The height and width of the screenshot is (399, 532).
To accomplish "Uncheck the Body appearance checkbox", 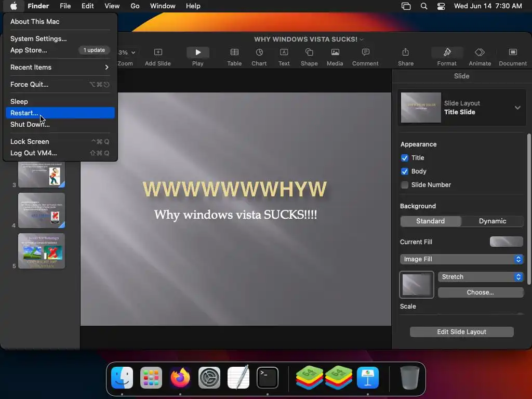I will [404, 171].
